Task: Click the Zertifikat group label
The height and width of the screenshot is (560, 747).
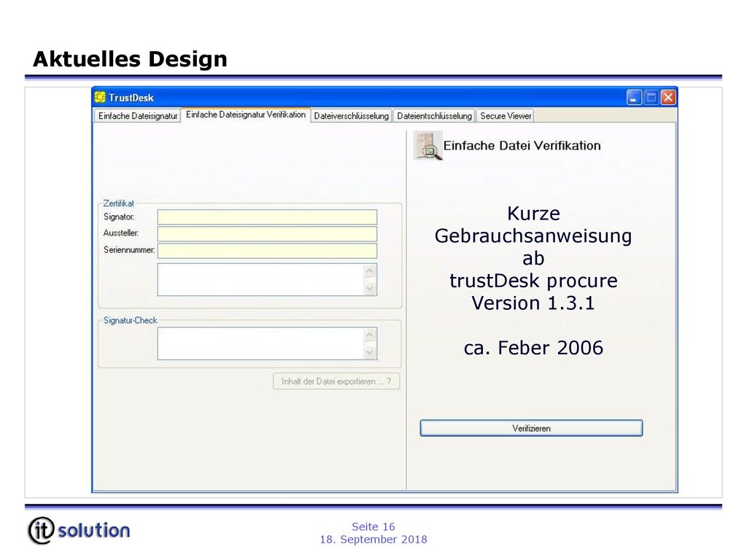Action: pyautogui.click(x=119, y=203)
